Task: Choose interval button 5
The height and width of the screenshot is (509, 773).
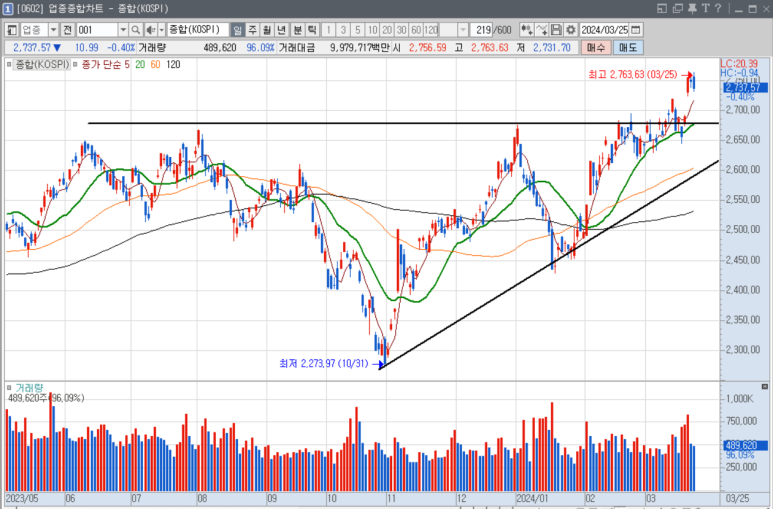Action: pyautogui.click(x=358, y=30)
